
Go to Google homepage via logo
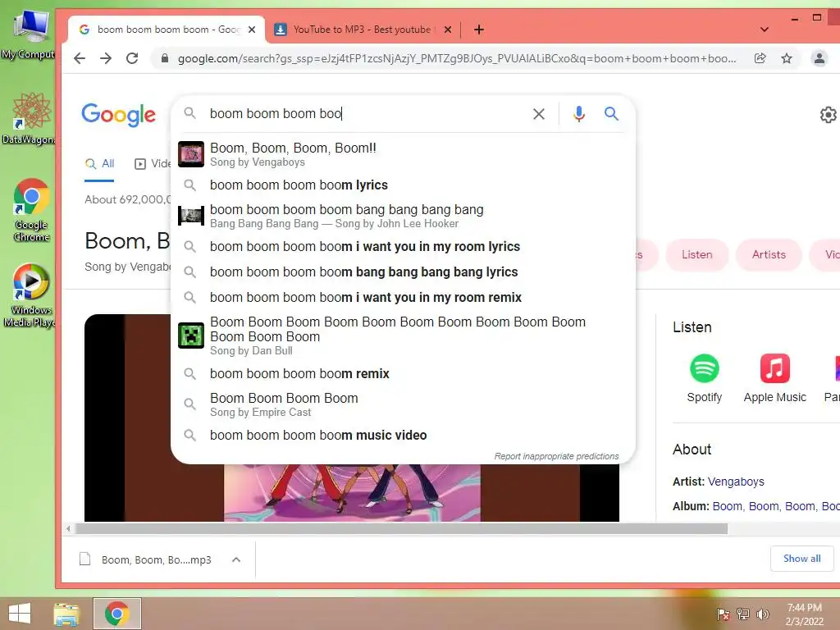click(118, 115)
